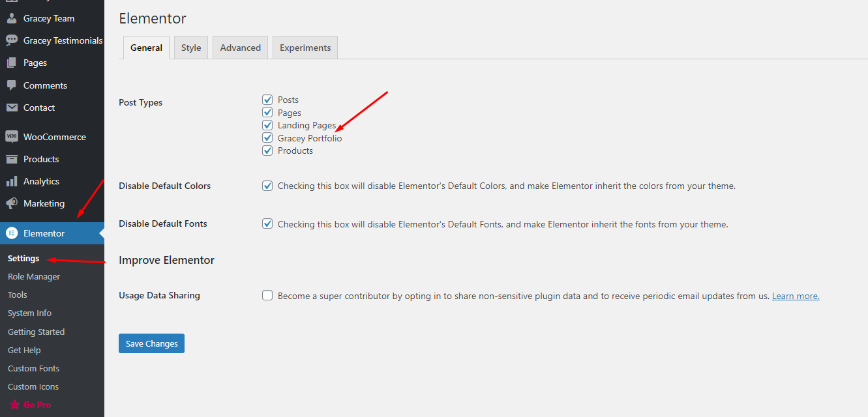Toggle the Landing Pages checkbox
This screenshot has width=868, height=417.
pos(267,125)
